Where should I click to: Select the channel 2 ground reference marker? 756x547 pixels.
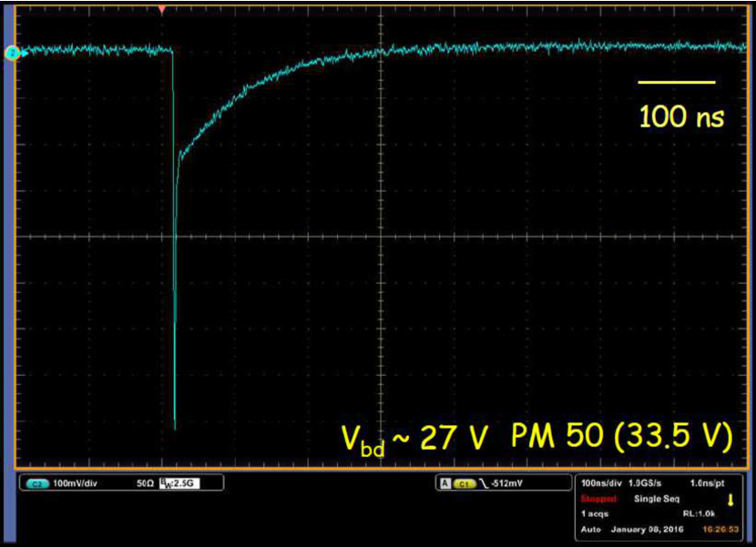pyautogui.click(x=13, y=53)
